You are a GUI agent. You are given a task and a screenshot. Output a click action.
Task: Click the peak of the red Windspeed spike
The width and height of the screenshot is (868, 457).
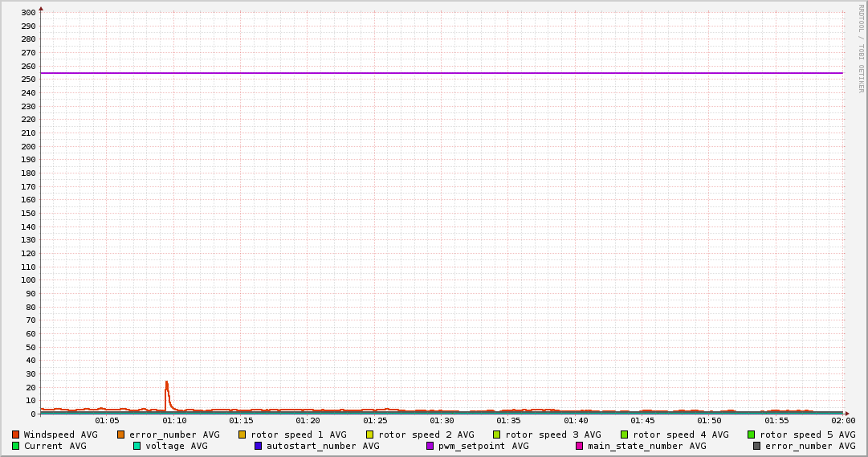[x=167, y=382]
